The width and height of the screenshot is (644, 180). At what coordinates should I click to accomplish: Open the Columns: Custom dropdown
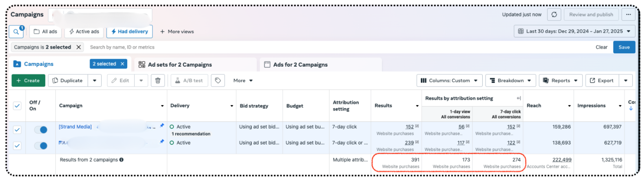[449, 80]
